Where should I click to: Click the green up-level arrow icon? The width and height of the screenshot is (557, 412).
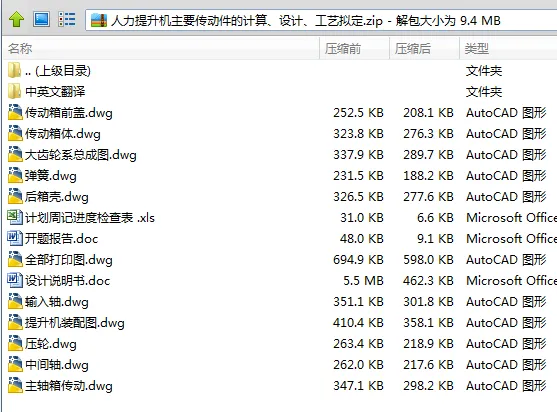tap(16, 19)
